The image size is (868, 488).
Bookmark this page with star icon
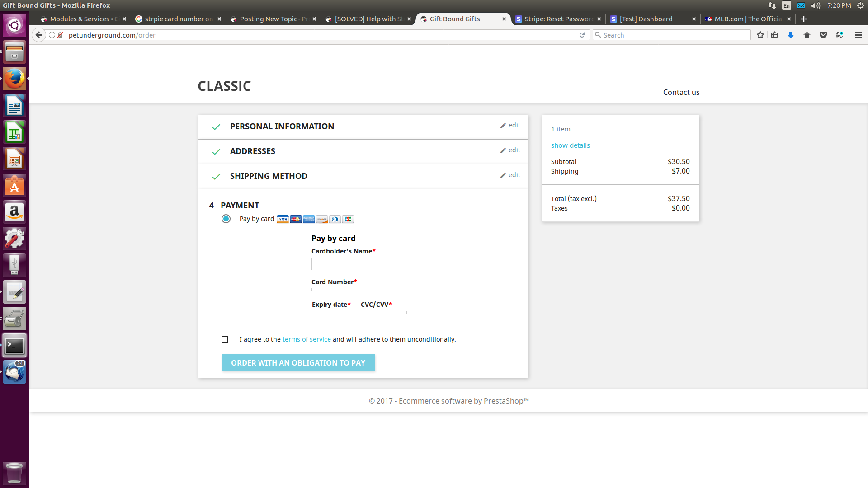[760, 35]
